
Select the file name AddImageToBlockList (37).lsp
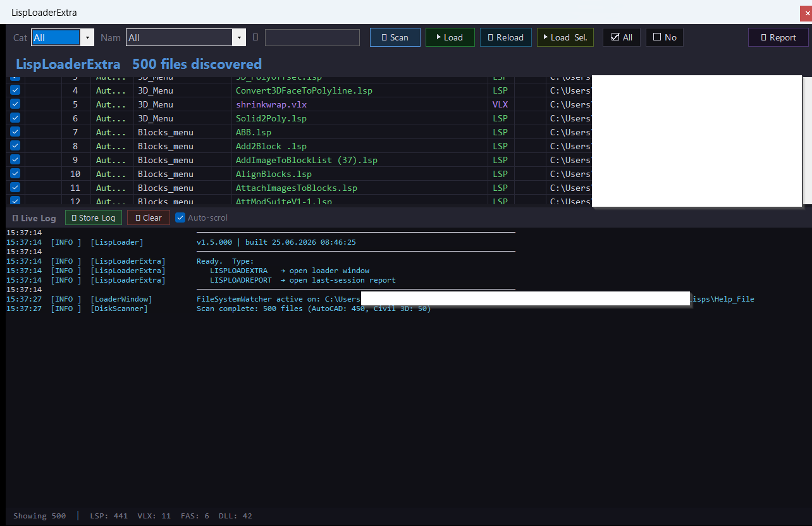[307, 160]
